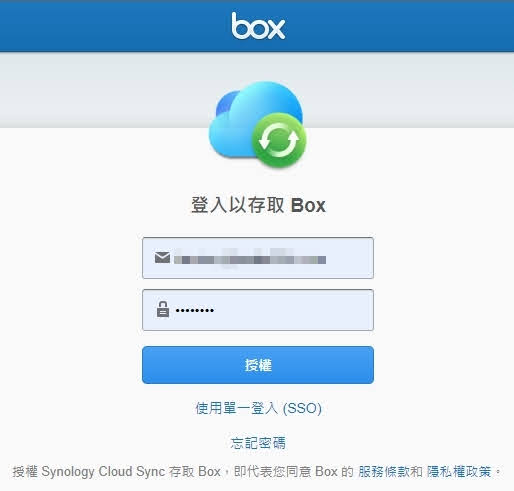Click the blue 授權 authorize button

click(258, 365)
